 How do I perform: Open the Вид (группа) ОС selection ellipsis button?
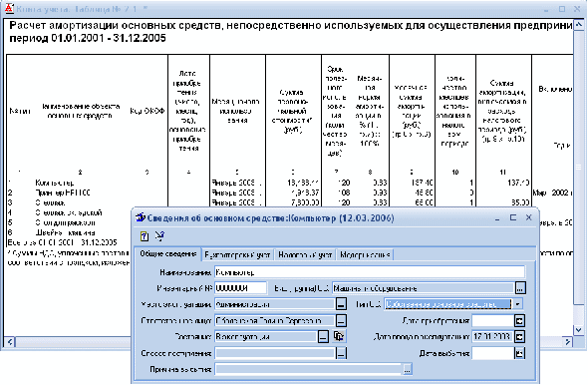520,288
